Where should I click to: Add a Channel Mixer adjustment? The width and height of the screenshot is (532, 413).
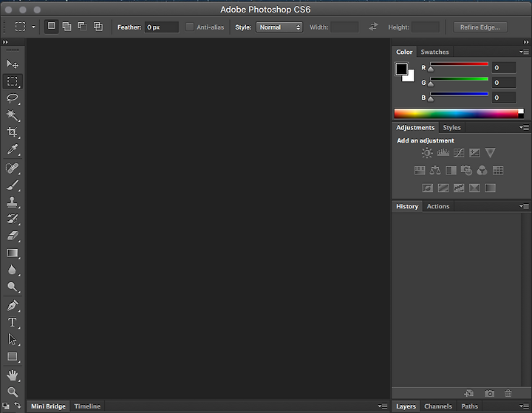point(482,171)
